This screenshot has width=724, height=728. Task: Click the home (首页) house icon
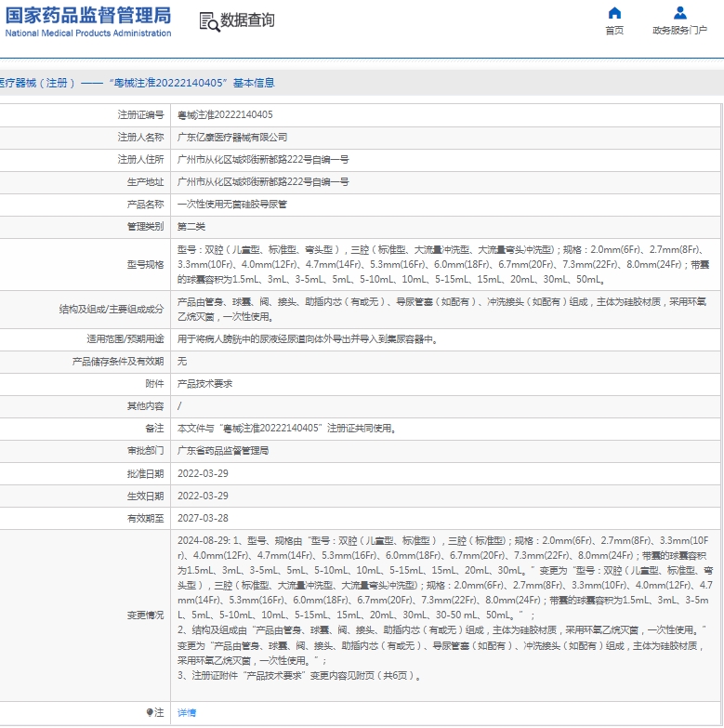coord(614,13)
